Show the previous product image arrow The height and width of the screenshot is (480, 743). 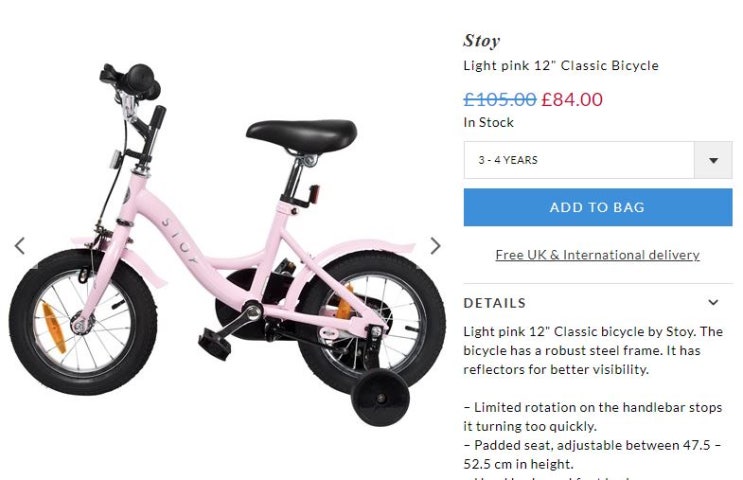19,245
